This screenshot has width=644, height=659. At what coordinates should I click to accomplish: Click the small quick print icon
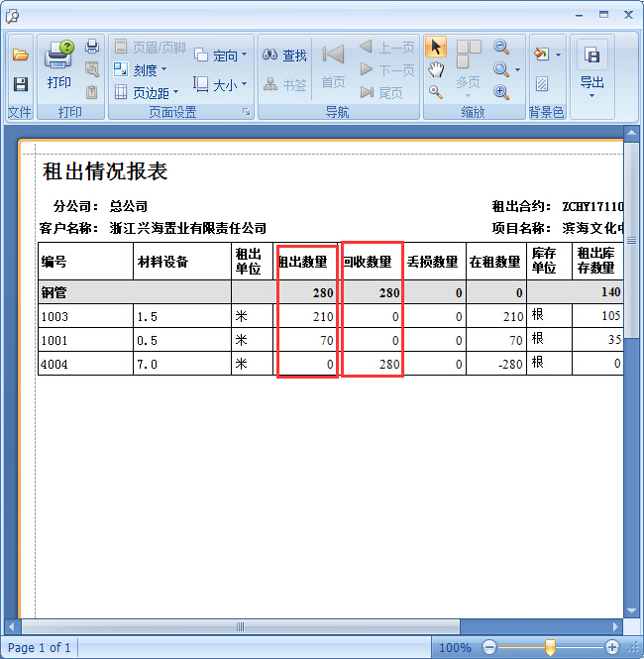coord(92,47)
